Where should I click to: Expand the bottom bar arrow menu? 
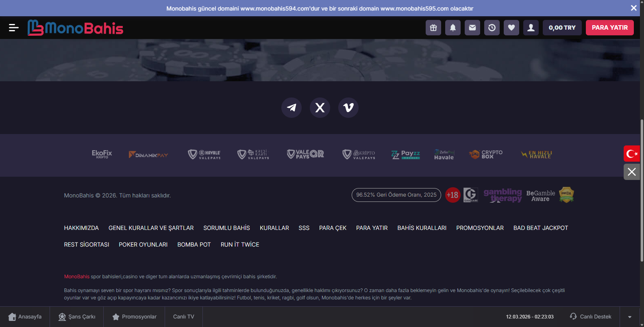[630, 317]
